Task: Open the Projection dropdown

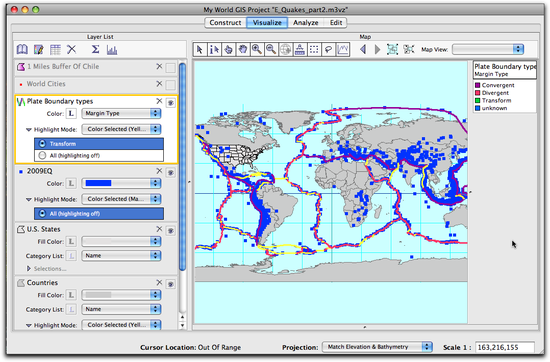Action: click(377, 347)
